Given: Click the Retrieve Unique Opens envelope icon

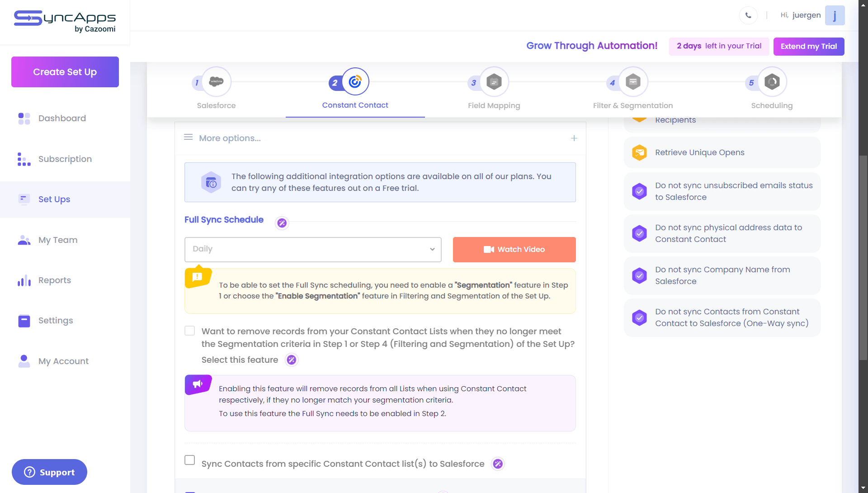Looking at the screenshot, I should tap(639, 153).
